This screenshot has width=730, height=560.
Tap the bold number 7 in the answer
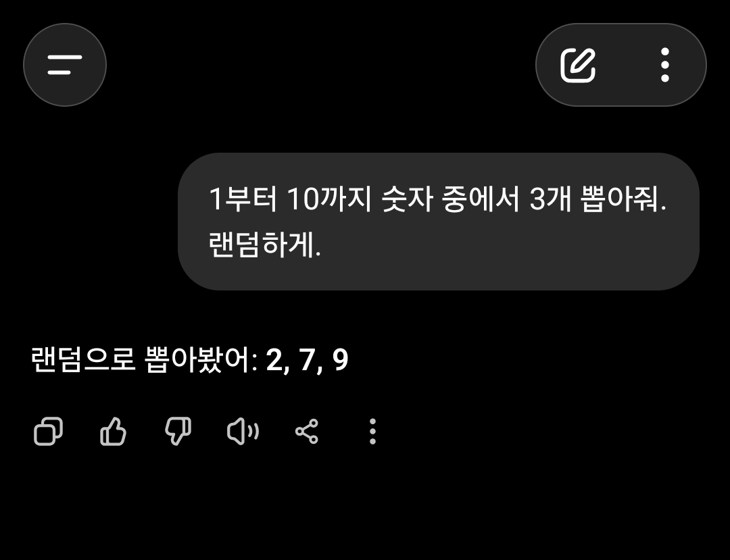click(308, 359)
